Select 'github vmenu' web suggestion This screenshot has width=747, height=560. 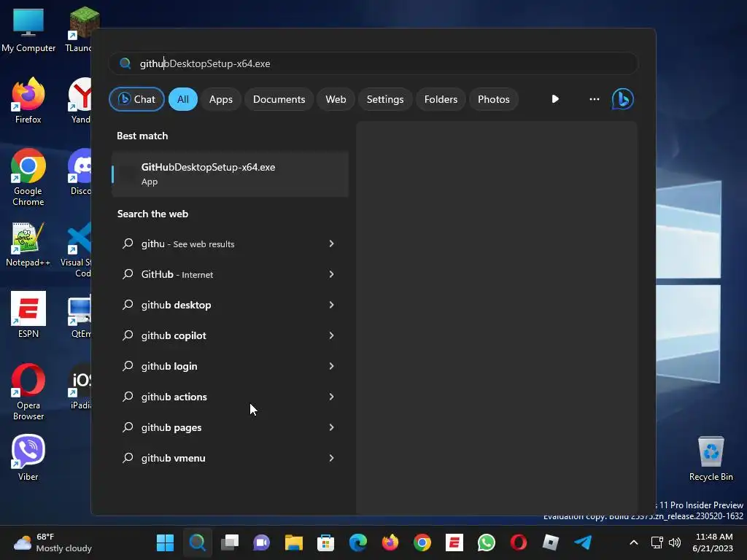click(x=230, y=458)
